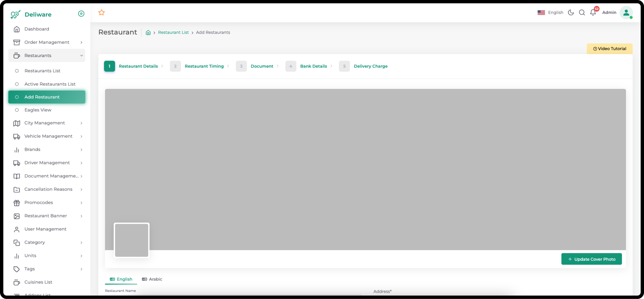
Task: Click the Dashboard home icon
Action: [17, 29]
